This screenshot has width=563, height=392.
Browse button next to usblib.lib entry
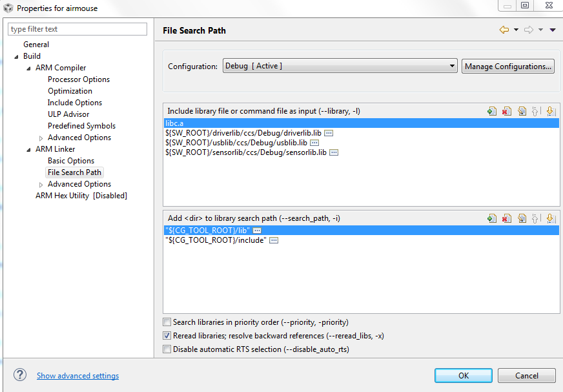314,143
